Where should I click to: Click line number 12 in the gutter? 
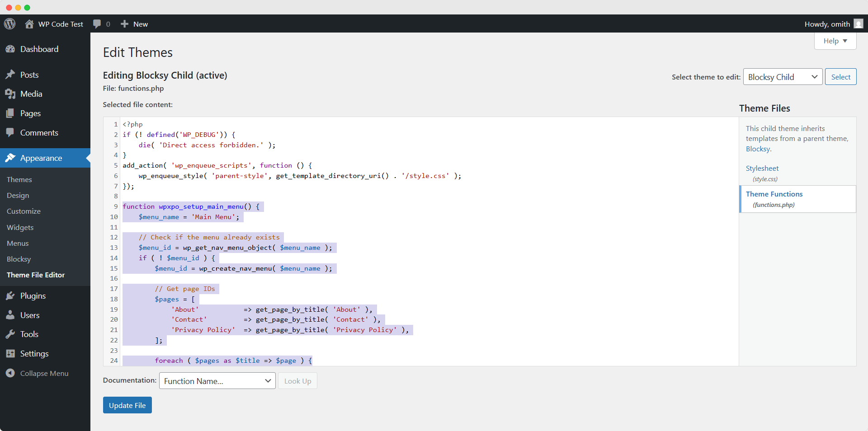(x=114, y=237)
